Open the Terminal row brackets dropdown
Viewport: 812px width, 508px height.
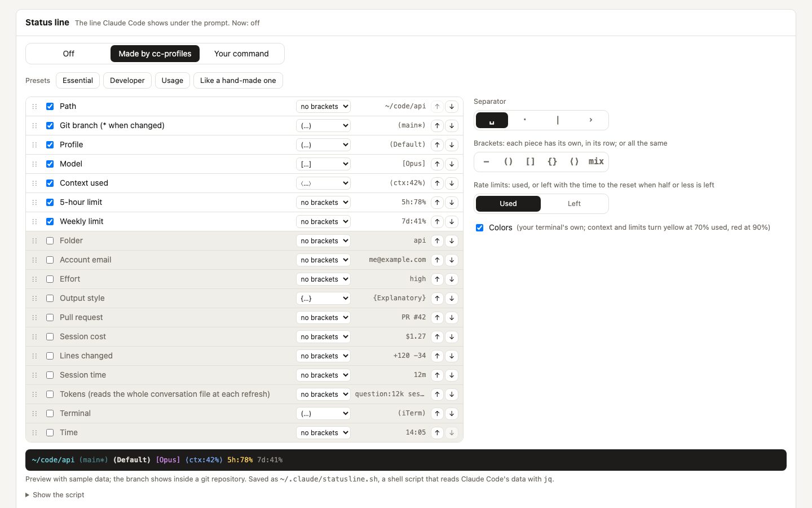(323, 413)
